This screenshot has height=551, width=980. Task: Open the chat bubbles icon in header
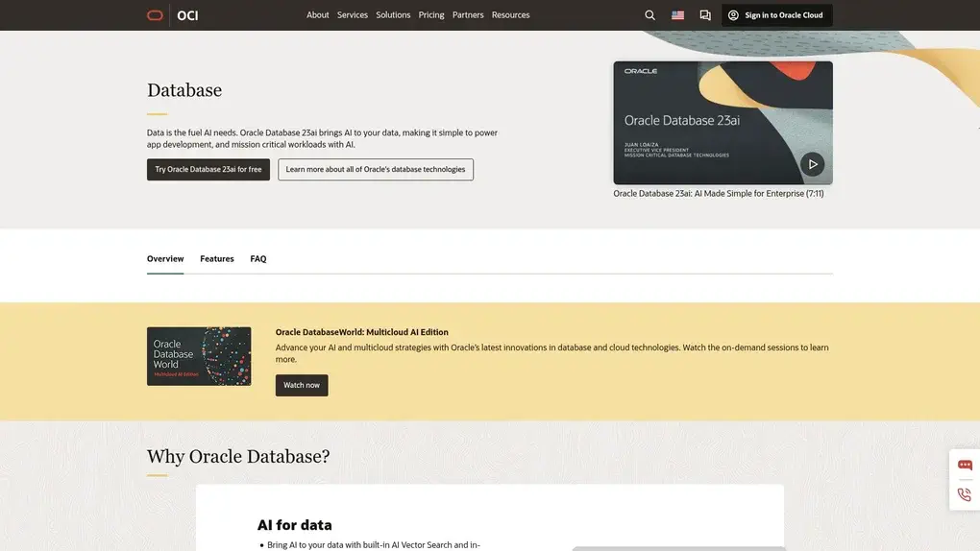coord(705,15)
